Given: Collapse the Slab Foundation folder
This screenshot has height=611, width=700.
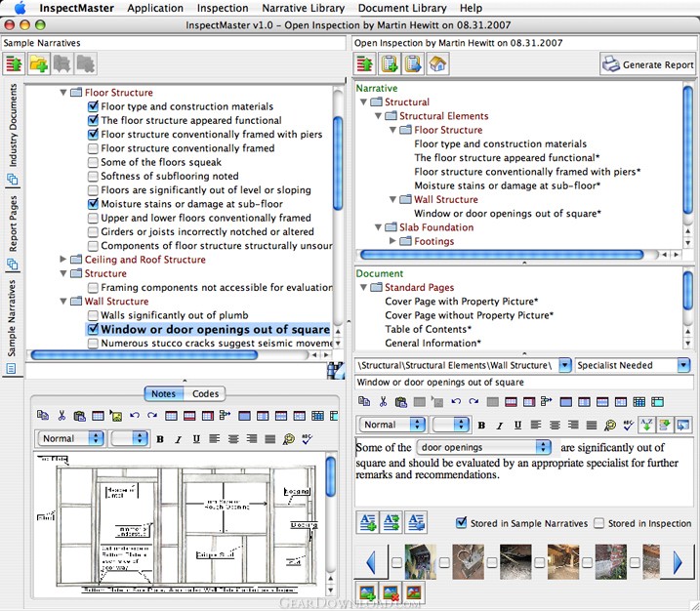Looking at the screenshot, I should click(x=378, y=227).
